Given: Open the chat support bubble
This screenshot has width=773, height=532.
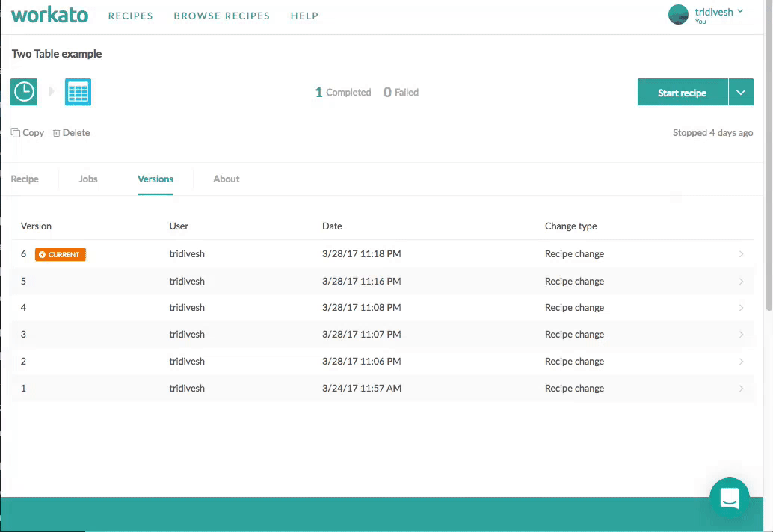Looking at the screenshot, I should click(x=729, y=498).
